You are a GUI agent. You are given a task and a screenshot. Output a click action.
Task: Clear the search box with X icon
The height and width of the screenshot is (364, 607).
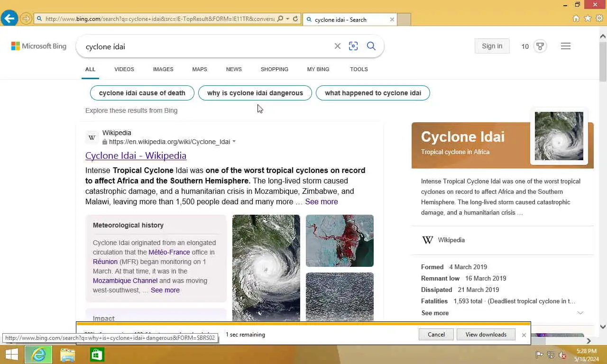(338, 46)
